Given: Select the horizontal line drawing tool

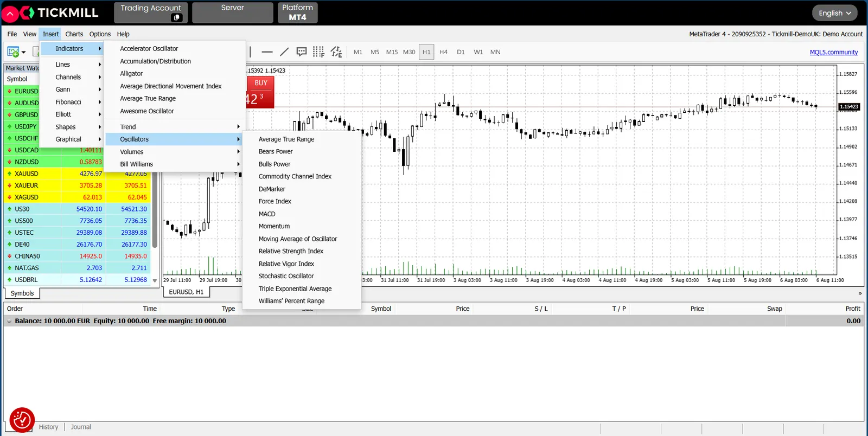Looking at the screenshot, I should pyautogui.click(x=267, y=52).
